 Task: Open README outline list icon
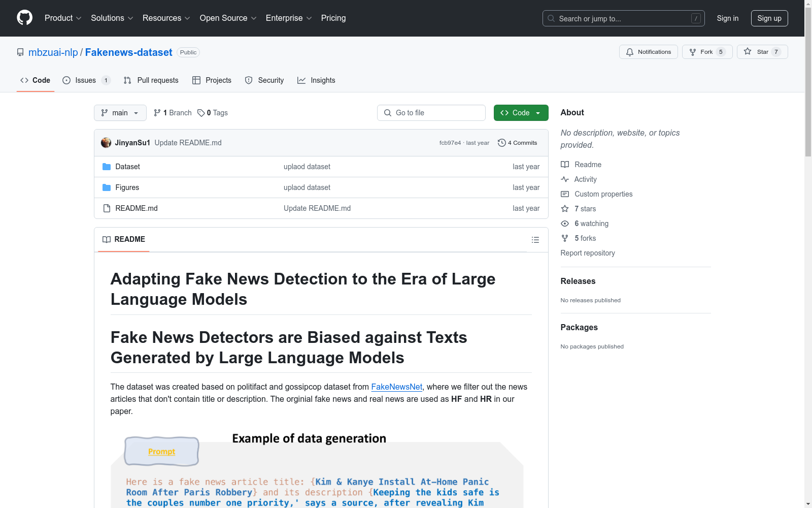[x=535, y=240]
